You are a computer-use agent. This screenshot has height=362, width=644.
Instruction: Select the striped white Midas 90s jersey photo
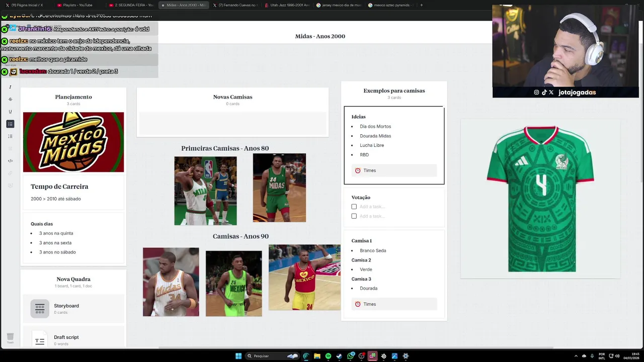point(171,282)
